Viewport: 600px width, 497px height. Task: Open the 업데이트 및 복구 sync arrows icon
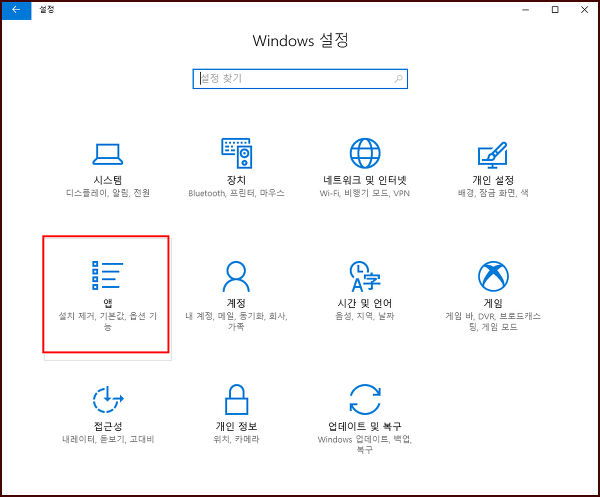pyautogui.click(x=365, y=399)
